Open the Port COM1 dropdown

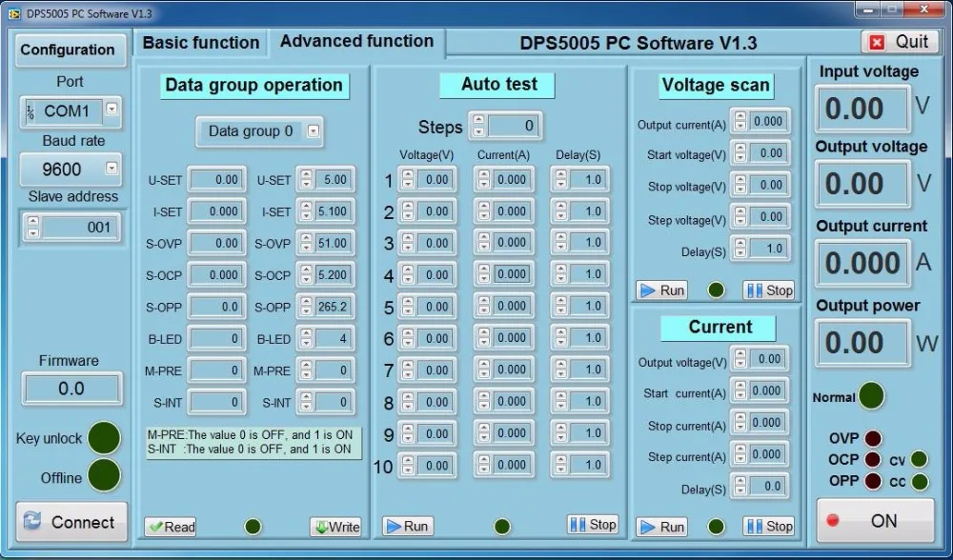tap(112, 110)
